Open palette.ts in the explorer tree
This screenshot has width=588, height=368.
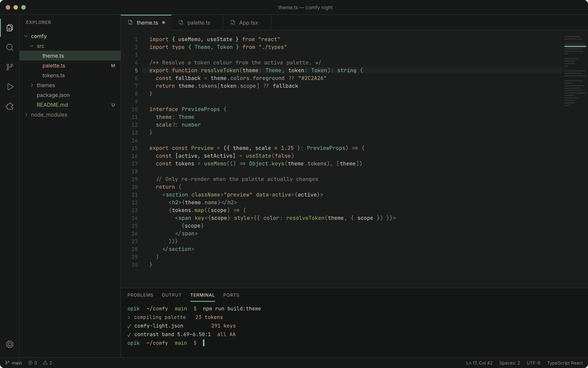(x=70, y=66)
